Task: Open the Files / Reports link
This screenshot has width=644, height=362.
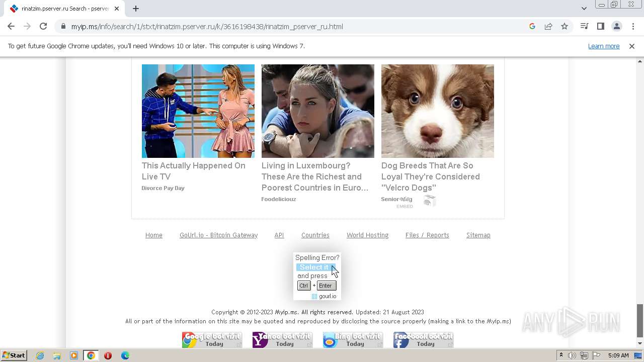Action: (427, 235)
